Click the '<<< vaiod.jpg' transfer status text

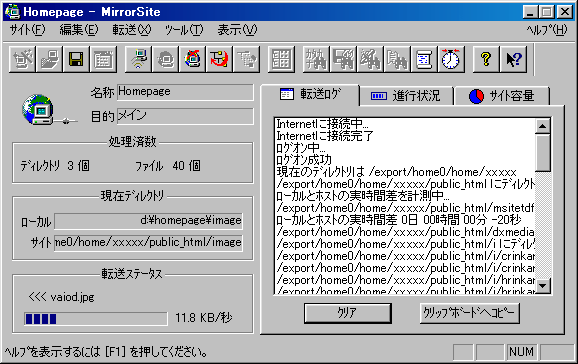pos(61,297)
